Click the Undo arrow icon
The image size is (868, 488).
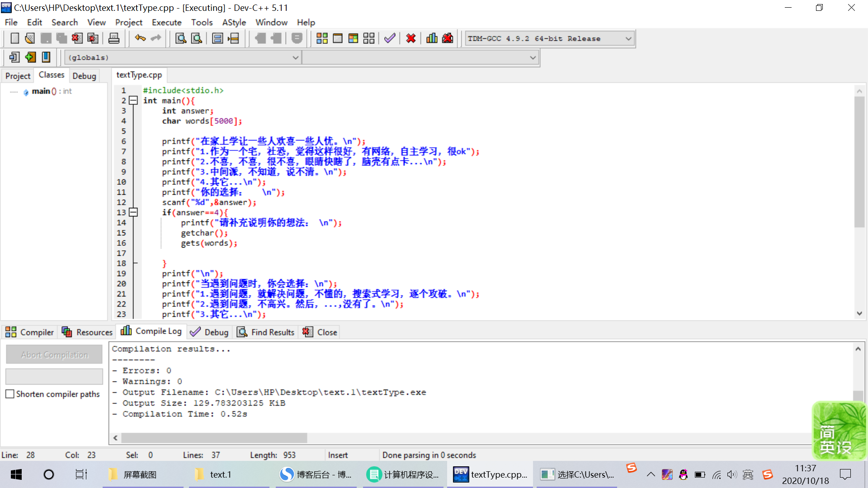pyautogui.click(x=140, y=38)
